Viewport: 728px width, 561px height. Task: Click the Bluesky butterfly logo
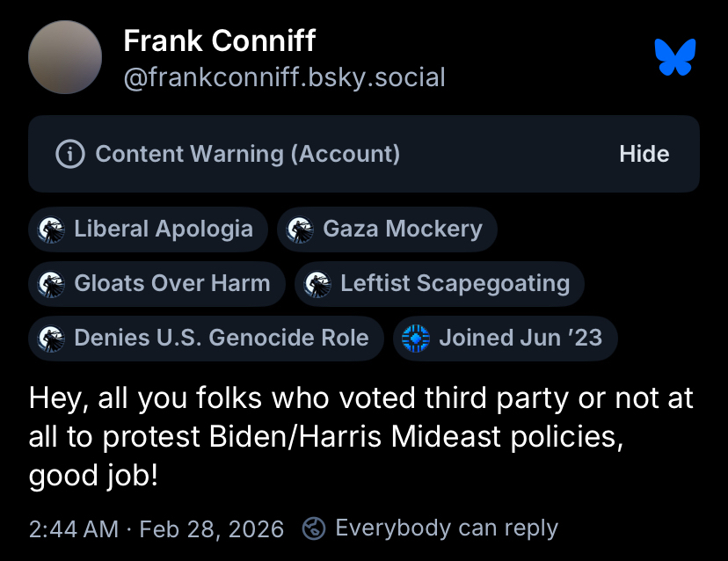(x=675, y=57)
